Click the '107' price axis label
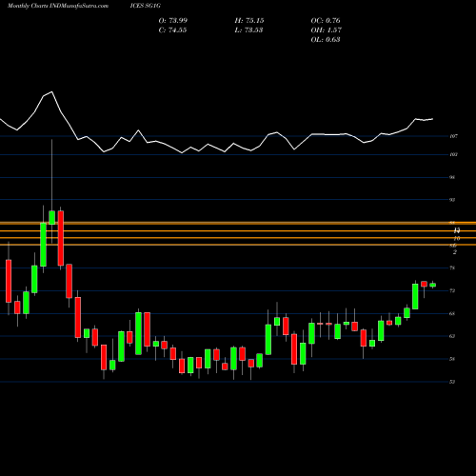The image size is (476, 476). coord(453,136)
